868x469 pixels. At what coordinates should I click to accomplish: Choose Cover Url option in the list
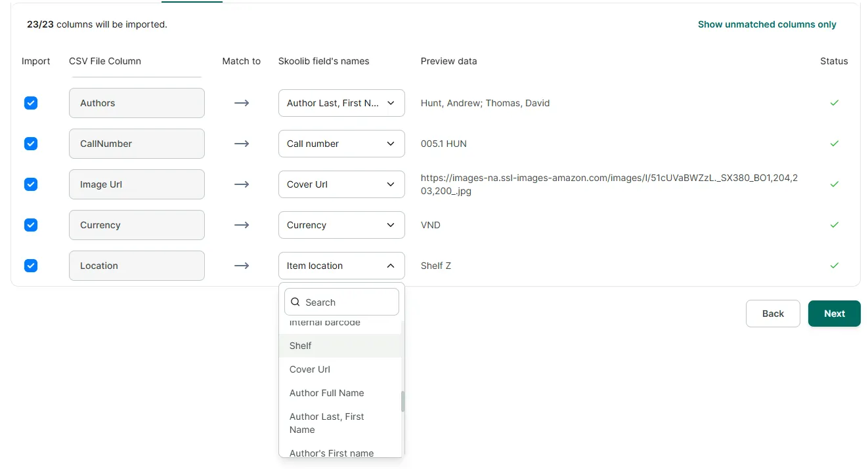point(340,369)
